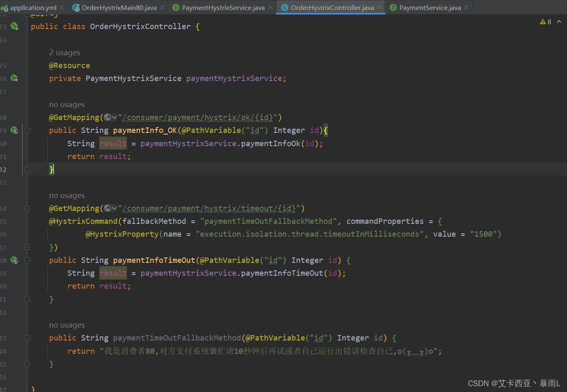Click the paymentTimeOutFallbackMethod declaration name

coord(177,338)
